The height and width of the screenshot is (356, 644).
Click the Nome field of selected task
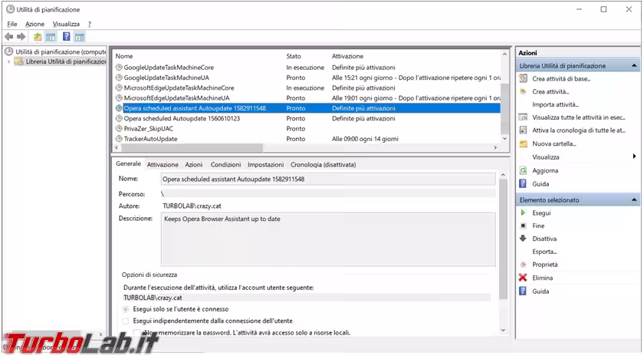(328, 179)
